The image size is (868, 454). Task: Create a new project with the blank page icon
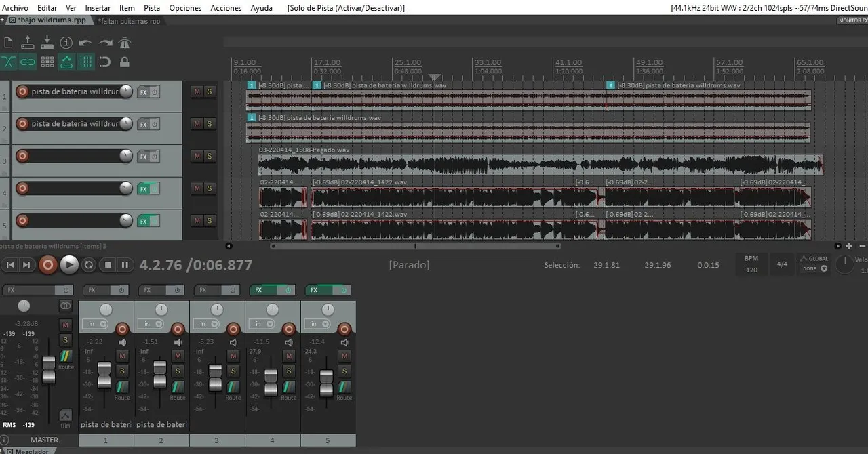click(8, 43)
